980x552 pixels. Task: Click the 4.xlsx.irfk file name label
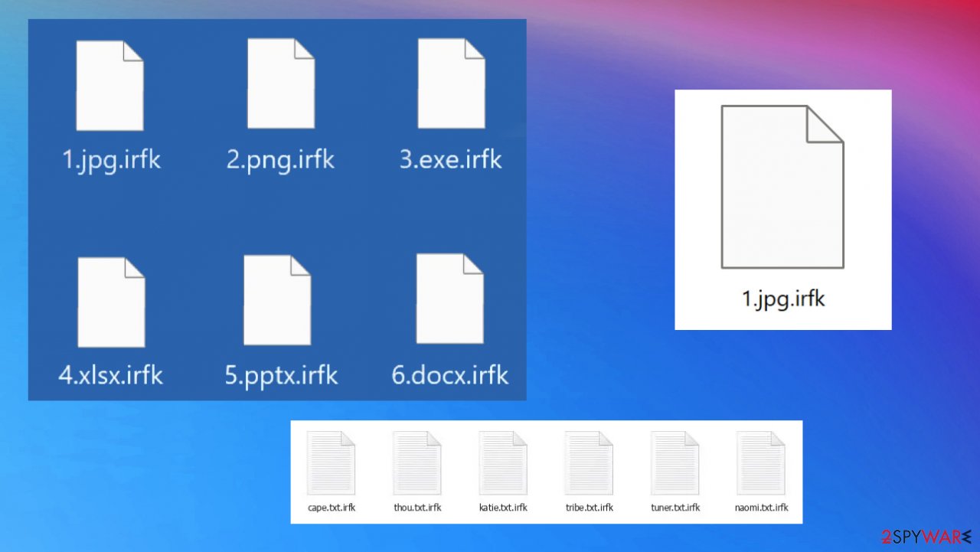[111, 376]
